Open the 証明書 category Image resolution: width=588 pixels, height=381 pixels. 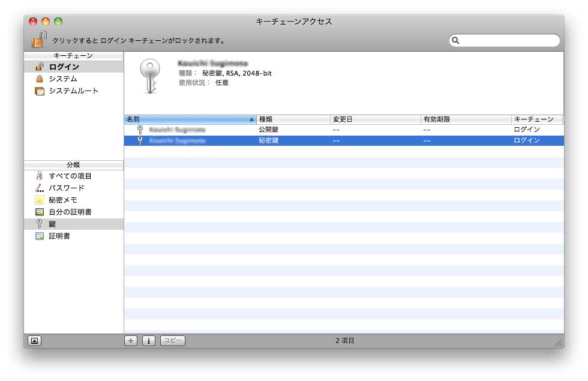point(59,236)
